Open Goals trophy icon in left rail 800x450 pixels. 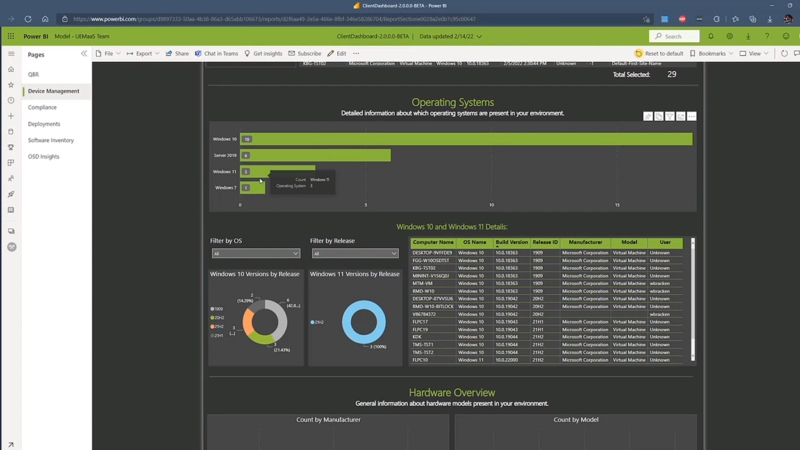[11, 147]
